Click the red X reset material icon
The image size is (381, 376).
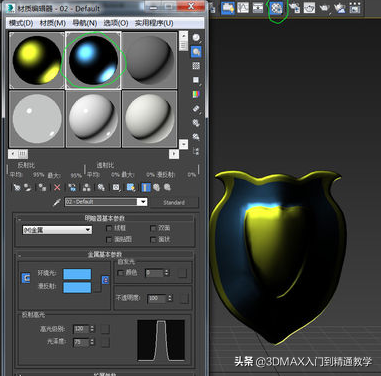57,187
